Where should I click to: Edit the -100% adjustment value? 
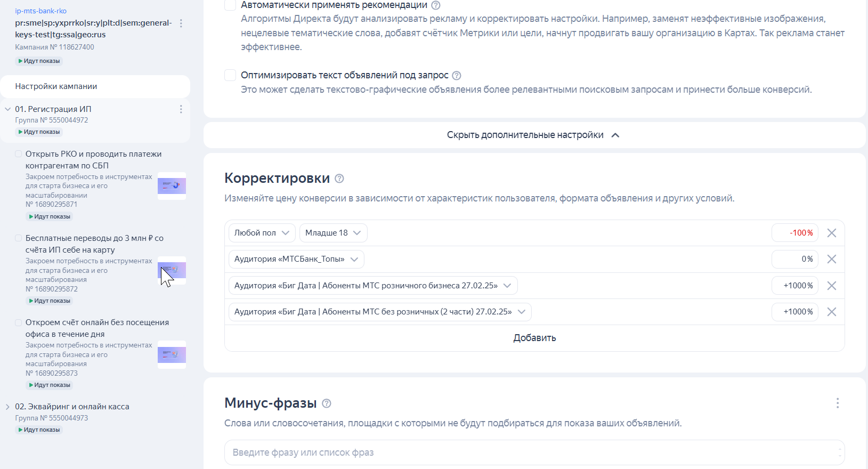click(795, 233)
